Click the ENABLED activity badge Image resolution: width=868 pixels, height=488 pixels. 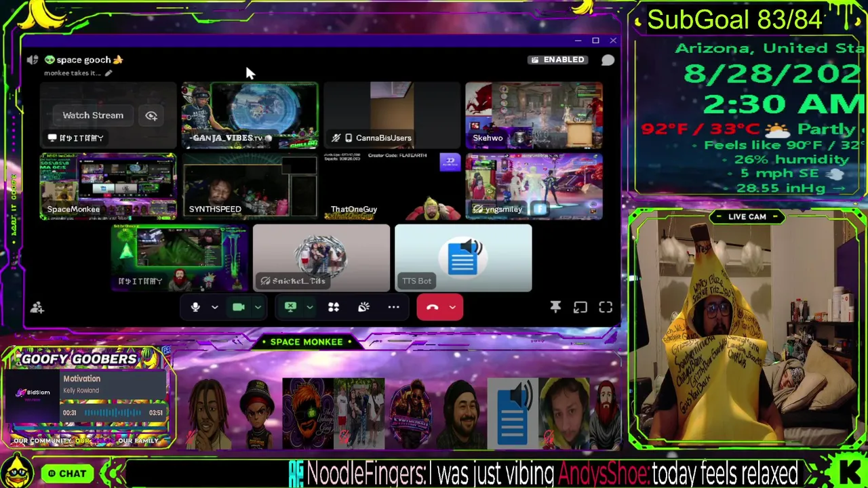557,60
